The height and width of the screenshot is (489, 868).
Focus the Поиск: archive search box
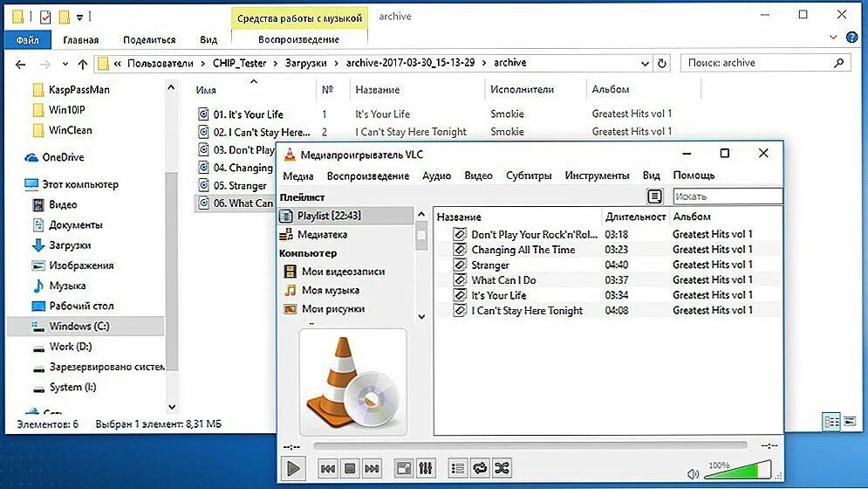766,63
